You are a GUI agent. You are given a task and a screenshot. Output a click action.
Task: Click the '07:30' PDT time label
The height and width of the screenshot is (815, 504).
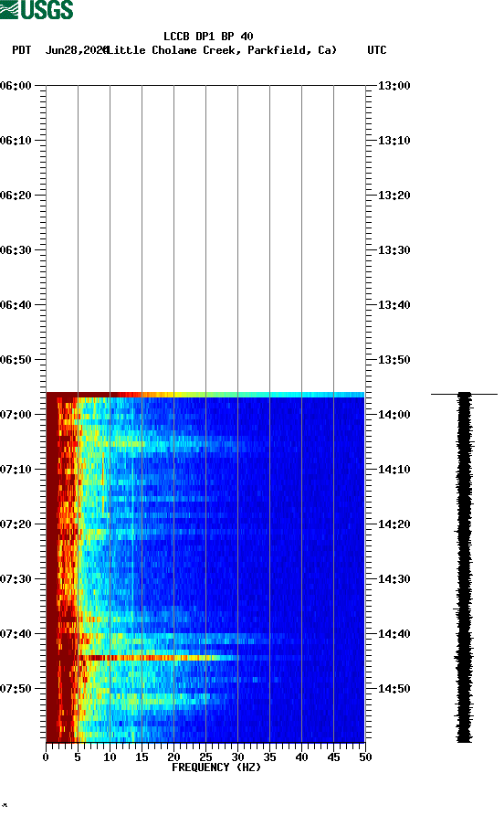[16, 579]
